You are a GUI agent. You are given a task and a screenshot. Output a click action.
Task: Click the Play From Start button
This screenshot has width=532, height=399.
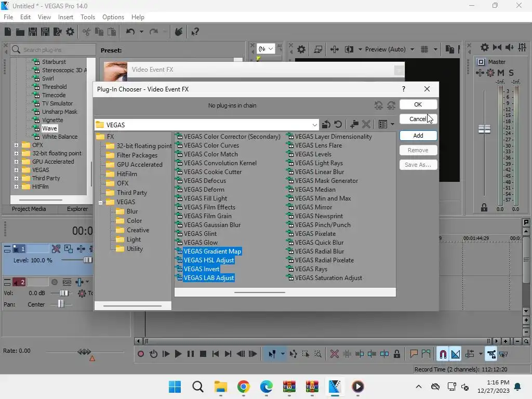pos(166,354)
